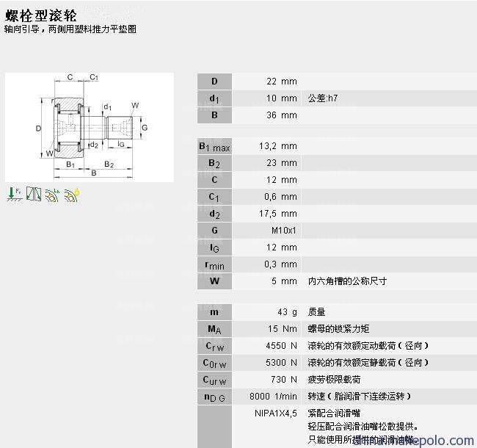Select the d1 parameter header cell
The height and width of the screenshot is (448, 477).
tap(214, 98)
